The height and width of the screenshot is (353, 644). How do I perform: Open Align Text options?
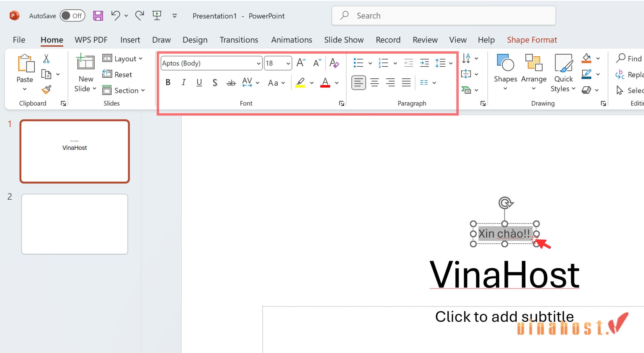click(470, 74)
